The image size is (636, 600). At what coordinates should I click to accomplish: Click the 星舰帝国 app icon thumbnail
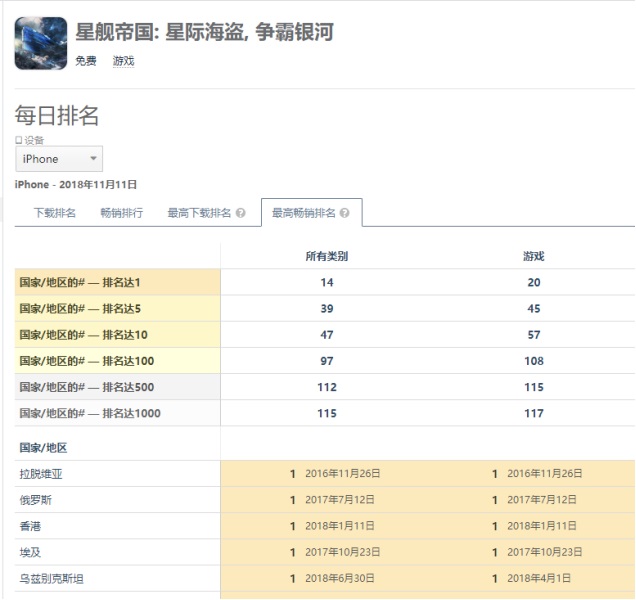click(x=41, y=43)
